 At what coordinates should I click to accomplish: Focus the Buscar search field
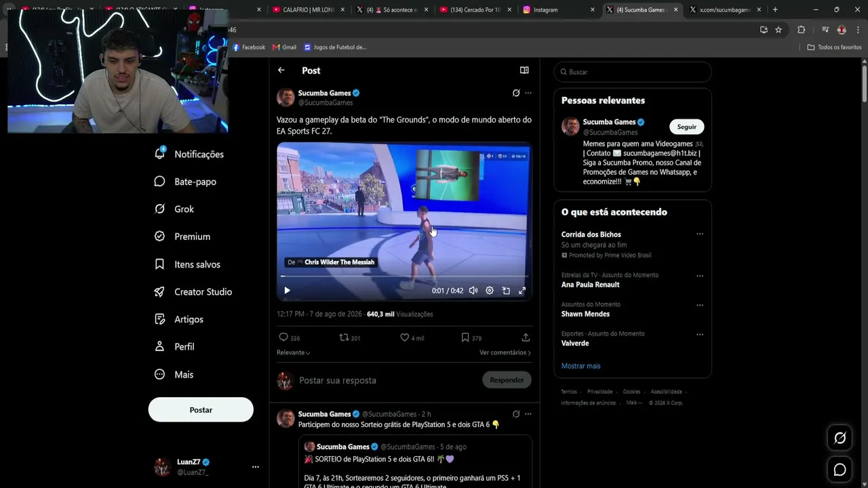click(x=633, y=72)
